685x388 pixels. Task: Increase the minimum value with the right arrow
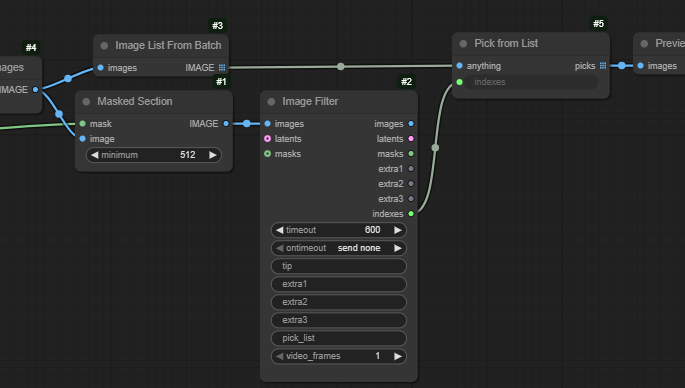[x=213, y=155]
